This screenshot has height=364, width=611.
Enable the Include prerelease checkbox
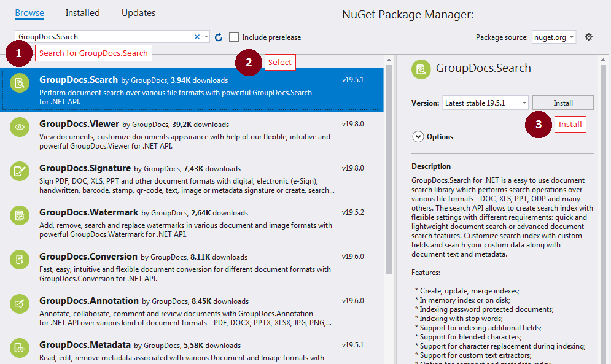(234, 37)
